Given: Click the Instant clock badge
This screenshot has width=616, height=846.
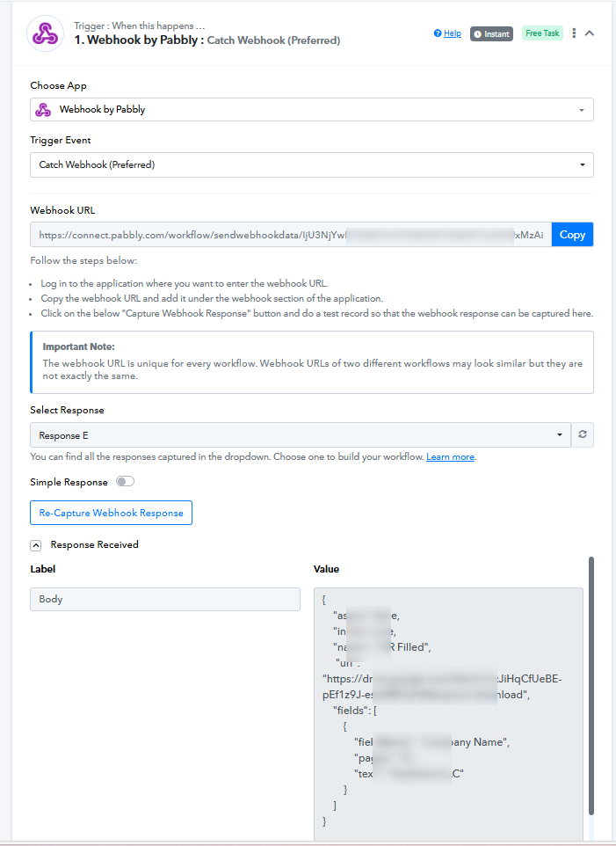Looking at the screenshot, I should [x=491, y=34].
